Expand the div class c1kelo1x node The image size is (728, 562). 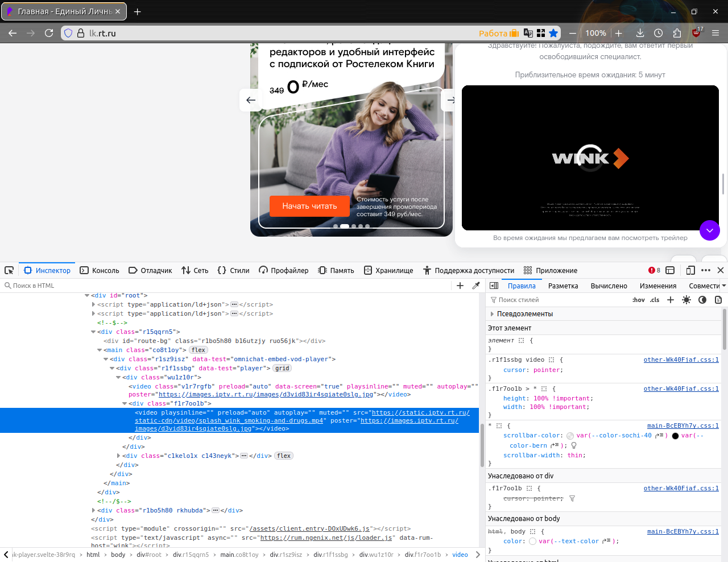point(118,456)
